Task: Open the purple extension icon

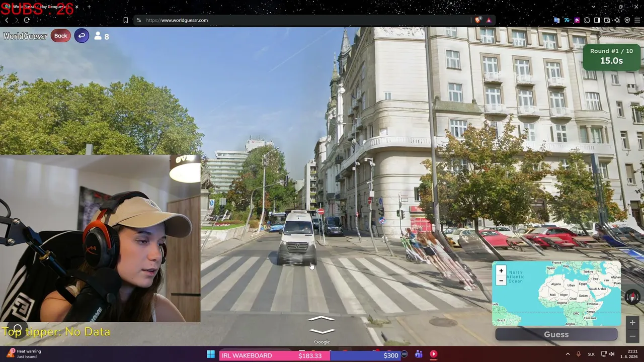Action: pyautogui.click(x=577, y=20)
